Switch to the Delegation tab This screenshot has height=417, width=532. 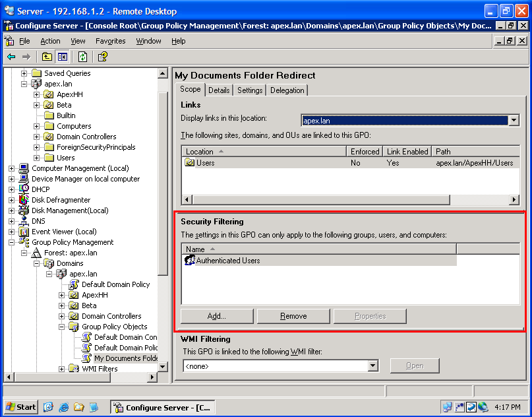click(287, 90)
